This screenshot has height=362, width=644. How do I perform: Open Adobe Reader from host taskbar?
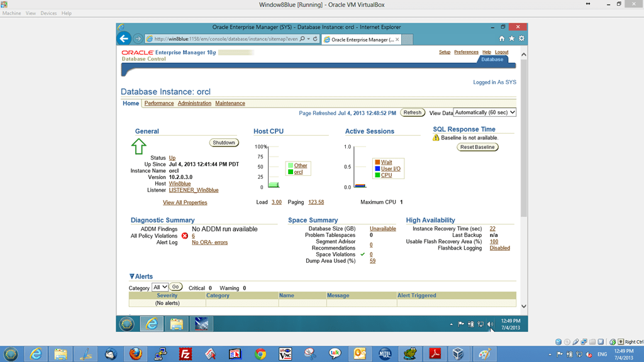435,354
